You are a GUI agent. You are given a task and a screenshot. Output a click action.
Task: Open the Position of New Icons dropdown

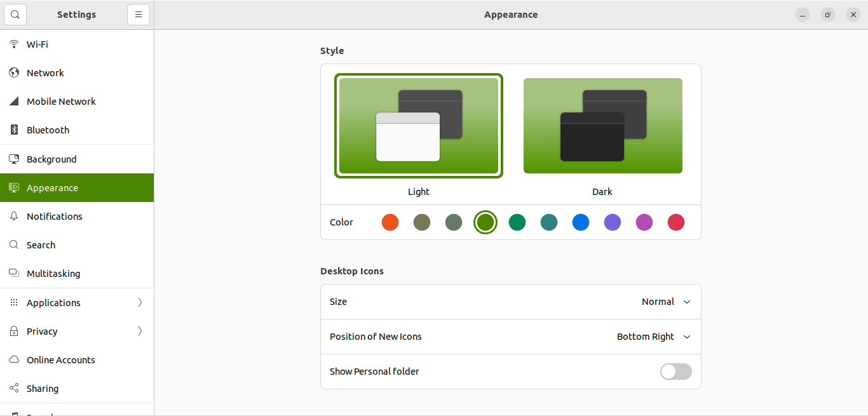653,337
